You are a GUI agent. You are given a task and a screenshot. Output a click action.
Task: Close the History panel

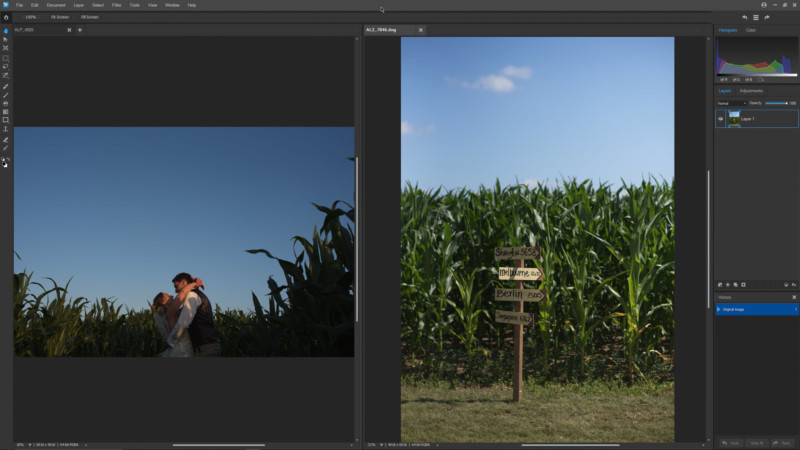(x=794, y=297)
